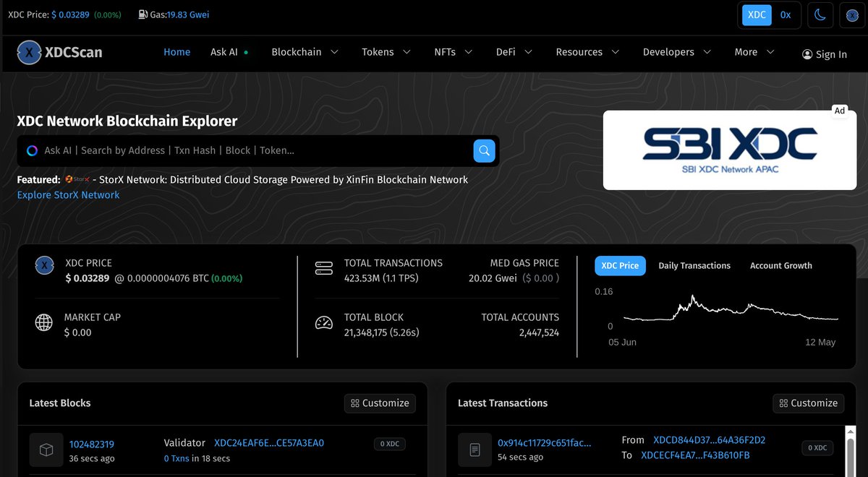This screenshot has height=477, width=868.
Task: Click the document icon beside transaction 0x914c11729c651fac
Action: pos(475,450)
